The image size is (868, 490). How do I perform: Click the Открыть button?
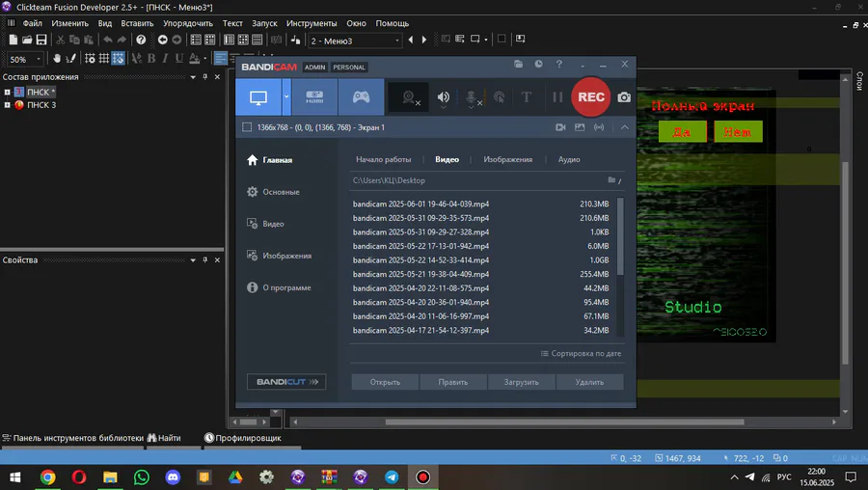385,382
